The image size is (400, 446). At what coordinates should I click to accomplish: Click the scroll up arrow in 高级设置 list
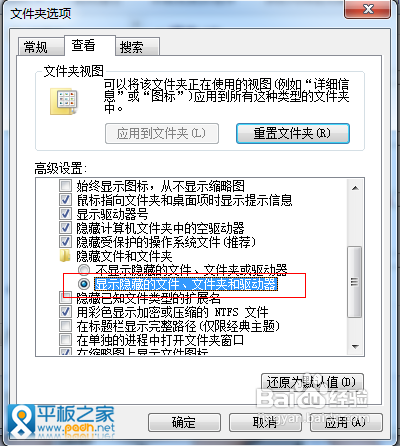[355, 188]
